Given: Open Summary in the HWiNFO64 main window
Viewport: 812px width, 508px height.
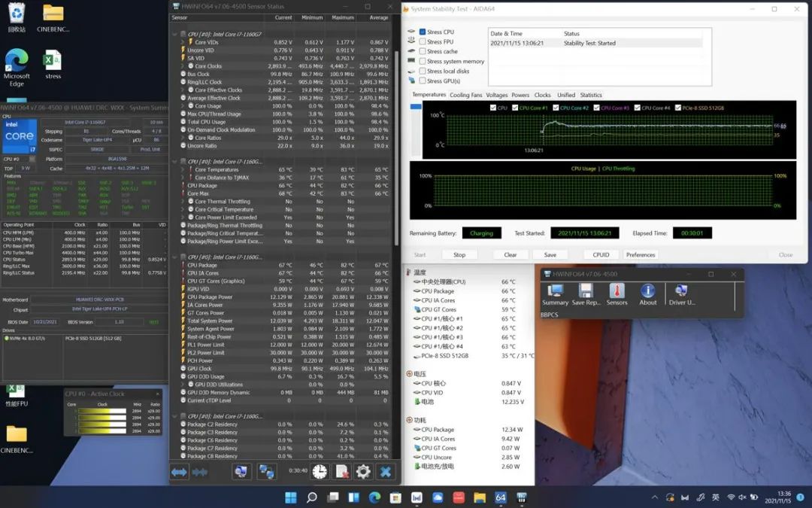Looking at the screenshot, I should pos(555,294).
